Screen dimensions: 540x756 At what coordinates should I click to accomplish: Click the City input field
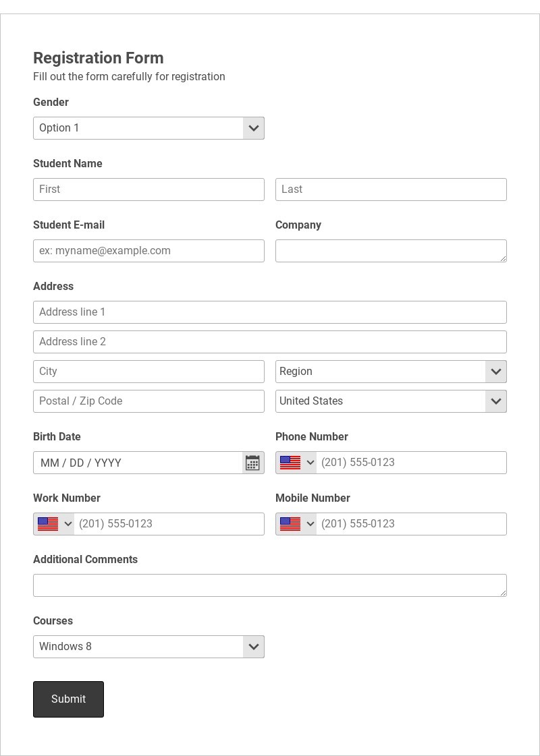pyautogui.click(x=148, y=372)
